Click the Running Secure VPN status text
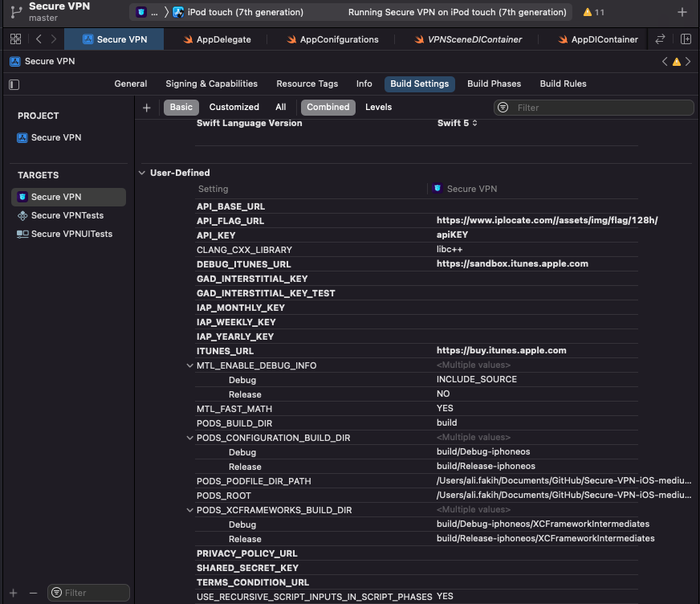Screen dimensions: 700x604 coord(457,12)
